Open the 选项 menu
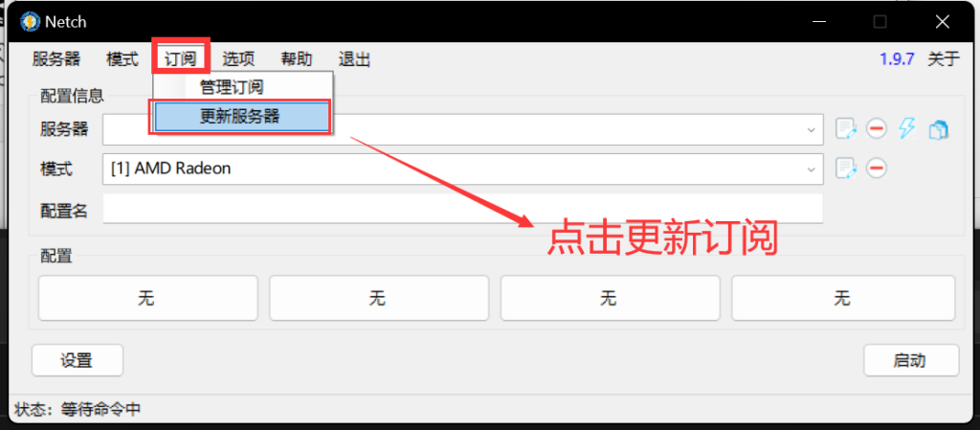980x430 pixels. click(x=238, y=59)
